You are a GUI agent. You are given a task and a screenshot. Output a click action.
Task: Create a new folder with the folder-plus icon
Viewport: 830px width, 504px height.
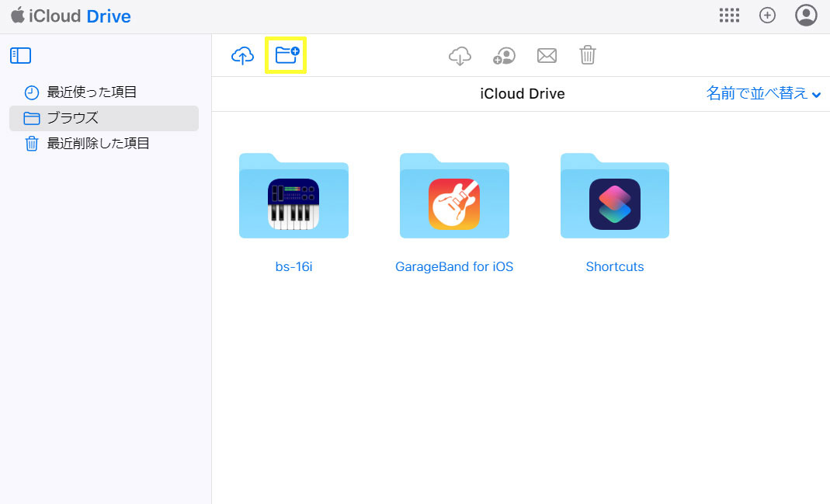(x=287, y=54)
